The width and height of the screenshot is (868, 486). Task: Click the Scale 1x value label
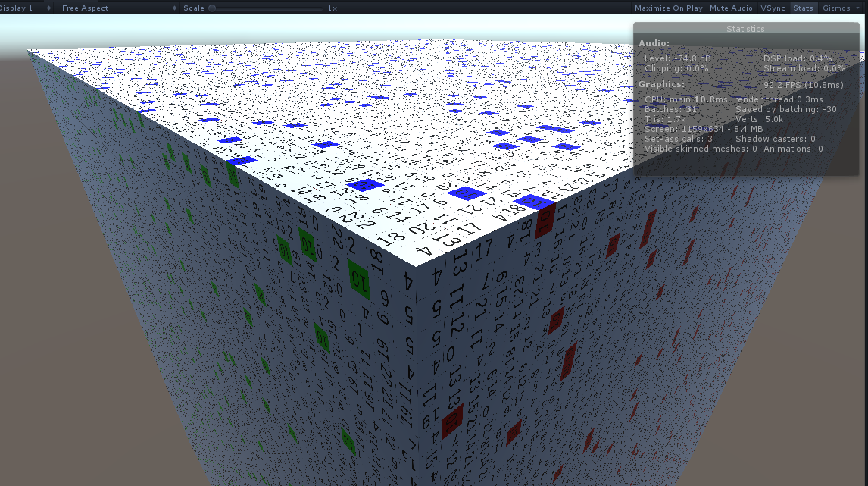pos(333,8)
